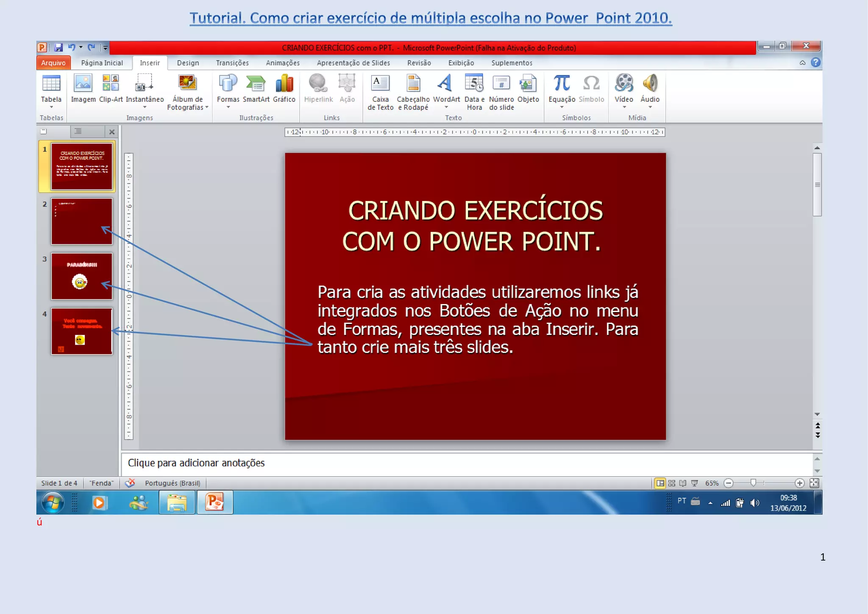Open the Arquivo file menu
868x614 pixels.
click(53, 63)
